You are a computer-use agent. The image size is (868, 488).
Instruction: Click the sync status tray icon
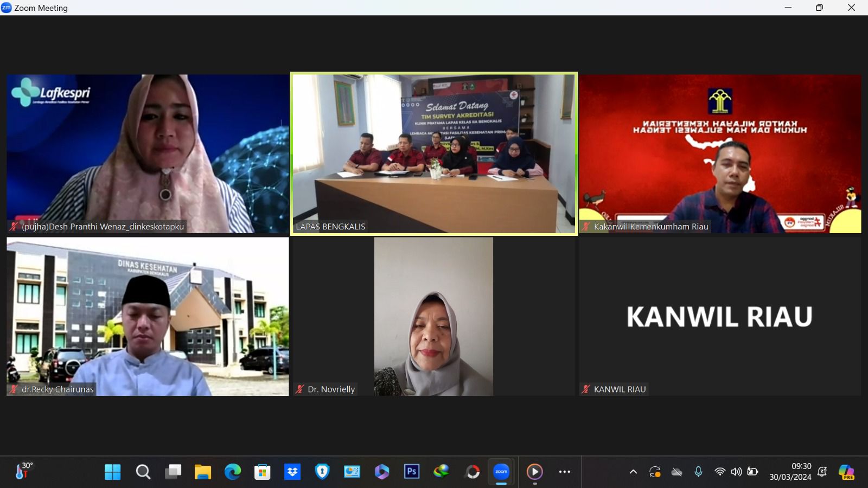(x=655, y=472)
